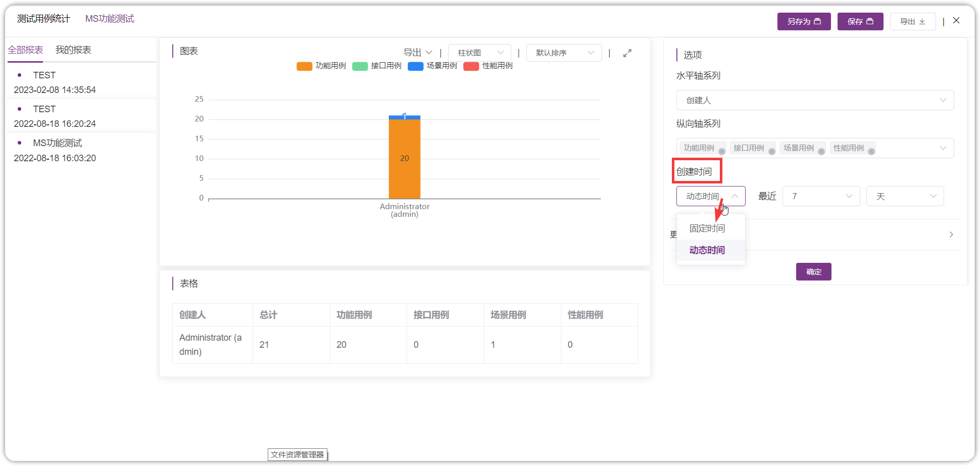Open the MS功能测试 report in list
Viewport: 980px width, 466px height.
tap(82, 150)
